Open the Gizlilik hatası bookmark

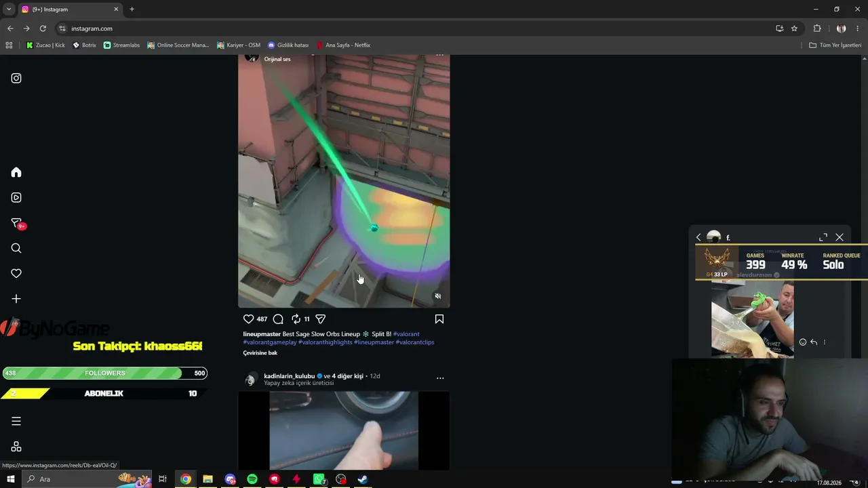[x=288, y=45]
